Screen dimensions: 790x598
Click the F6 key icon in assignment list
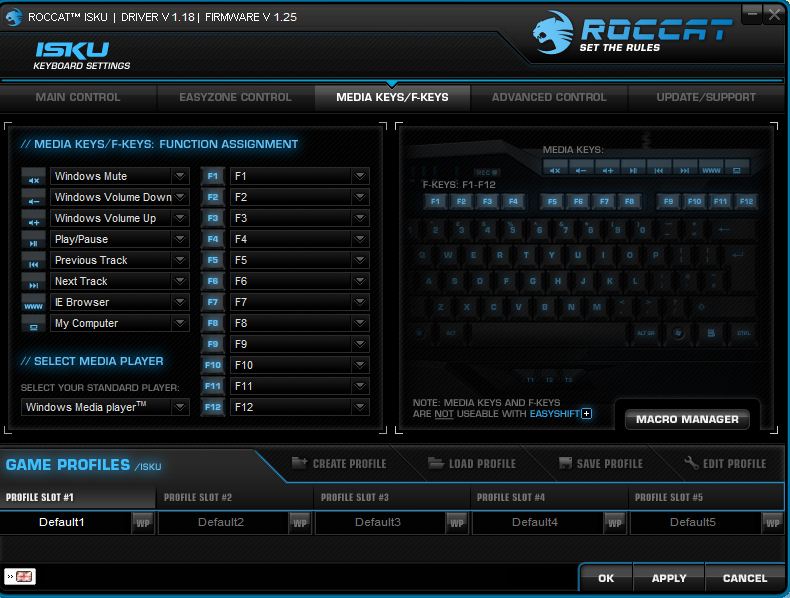[x=213, y=281]
